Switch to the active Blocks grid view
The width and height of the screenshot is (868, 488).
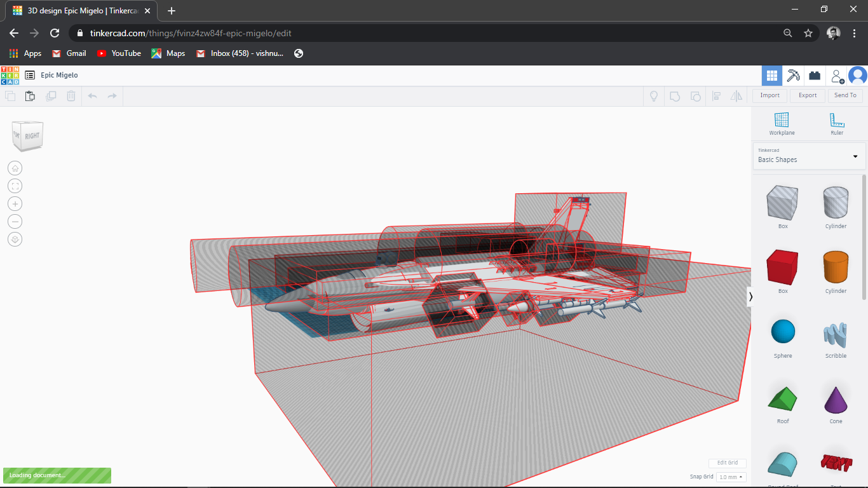[771, 75]
